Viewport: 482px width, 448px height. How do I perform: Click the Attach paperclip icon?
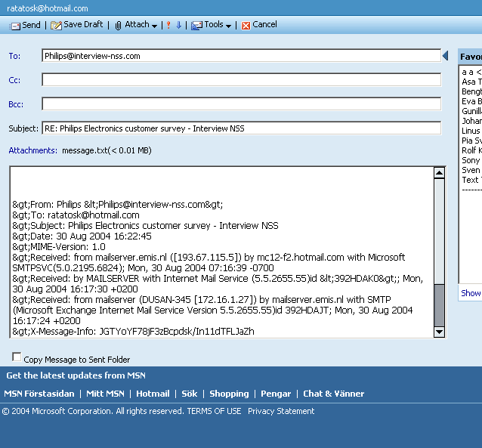pos(118,26)
